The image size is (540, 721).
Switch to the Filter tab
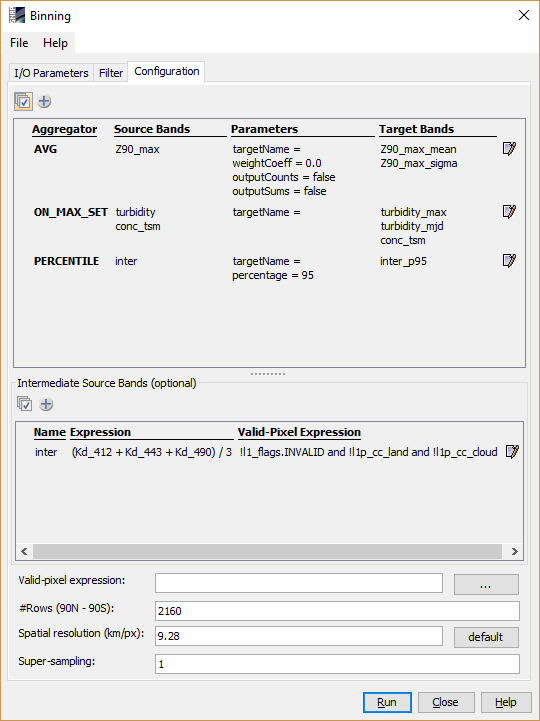(111, 73)
